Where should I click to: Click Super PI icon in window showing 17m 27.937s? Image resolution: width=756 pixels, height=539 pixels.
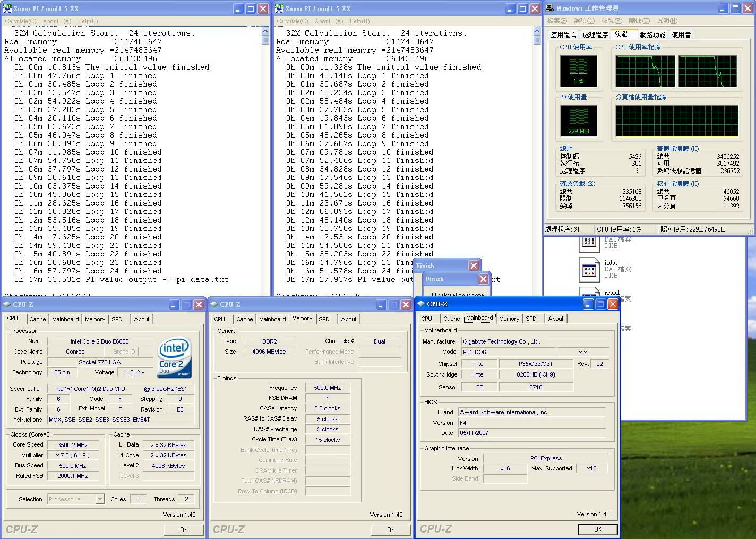tap(279, 8)
